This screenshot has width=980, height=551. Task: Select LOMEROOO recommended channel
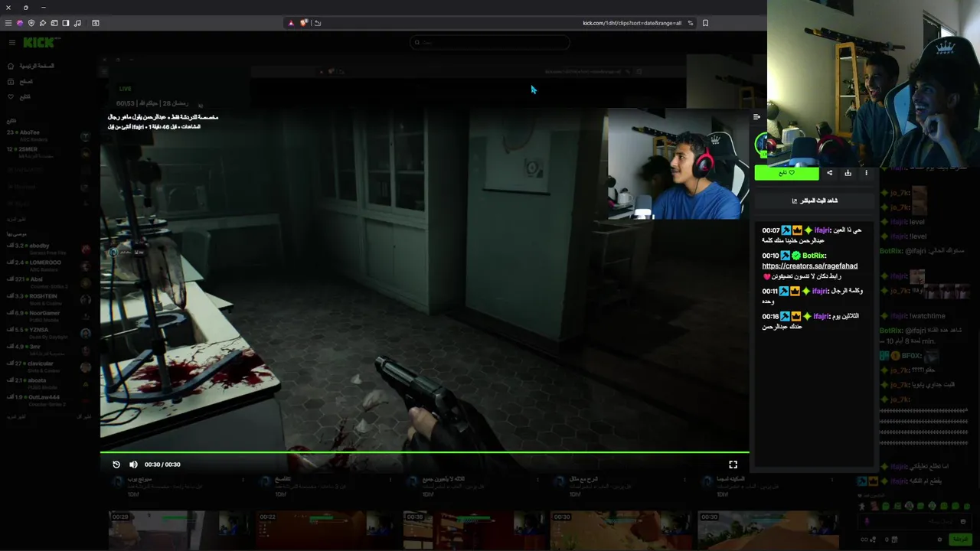click(47, 266)
